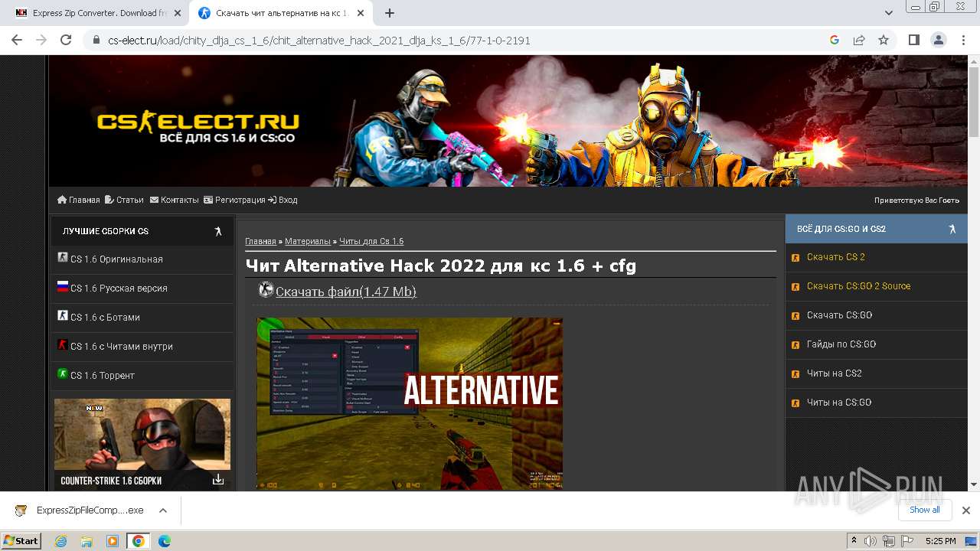Open the Контакты menu item
This screenshot has width=980, height=551.
(174, 200)
